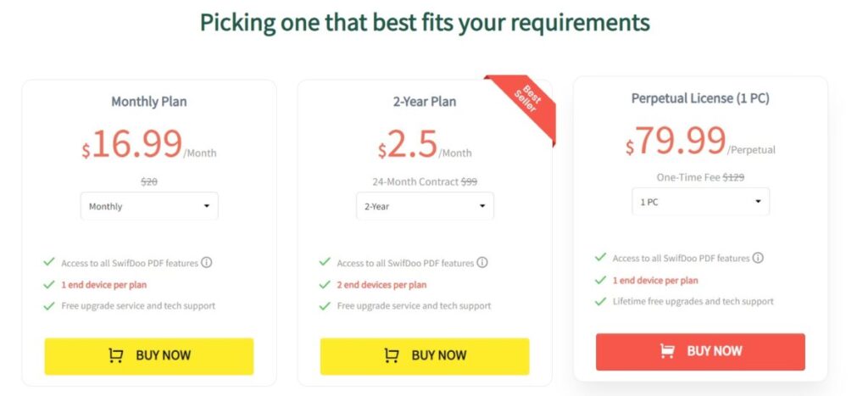Click the Best Seller ribbon badge
The width and height of the screenshot is (868, 396).
pyautogui.click(x=526, y=104)
